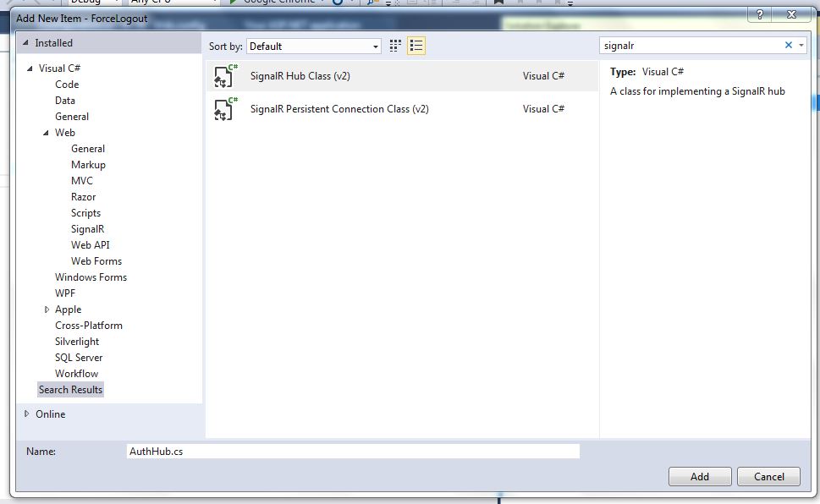Click the Name field containing AuthHub.cs
The image size is (820, 504).
(x=353, y=452)
